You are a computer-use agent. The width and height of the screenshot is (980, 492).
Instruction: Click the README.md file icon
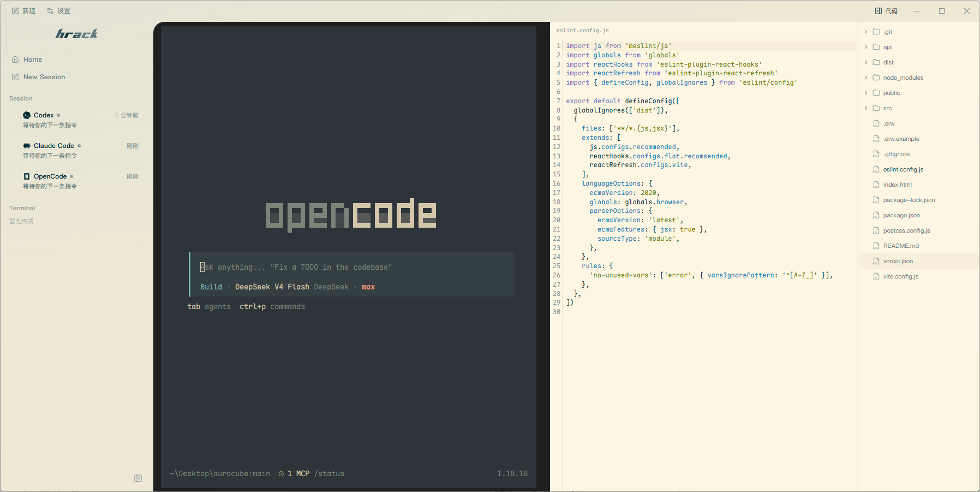coord(876,246)
